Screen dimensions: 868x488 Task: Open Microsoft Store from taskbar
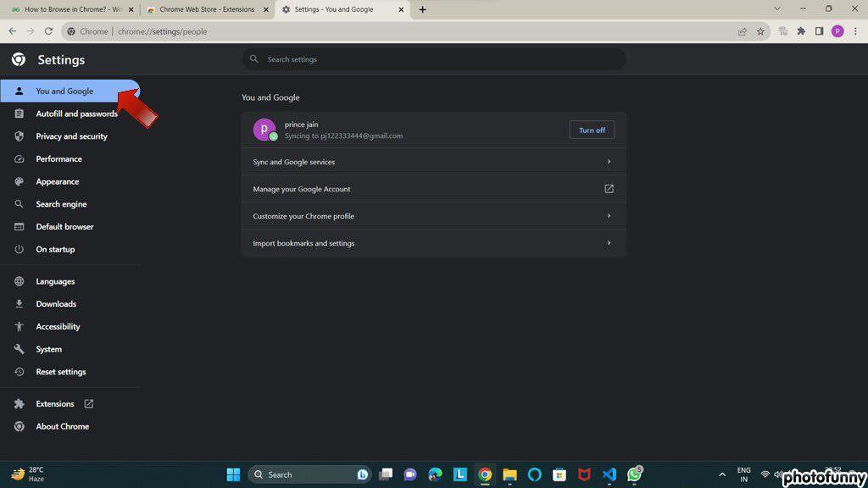[559, 474]
